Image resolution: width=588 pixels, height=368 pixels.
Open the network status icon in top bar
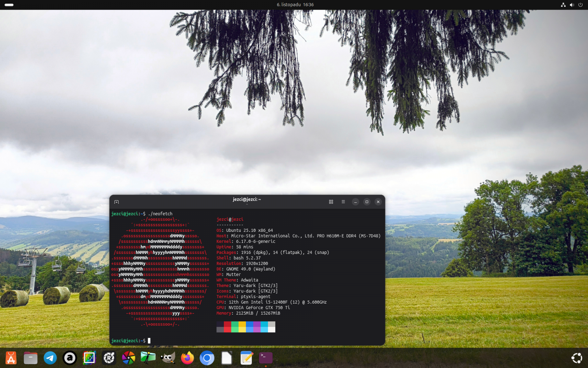(x=563, y=5)
